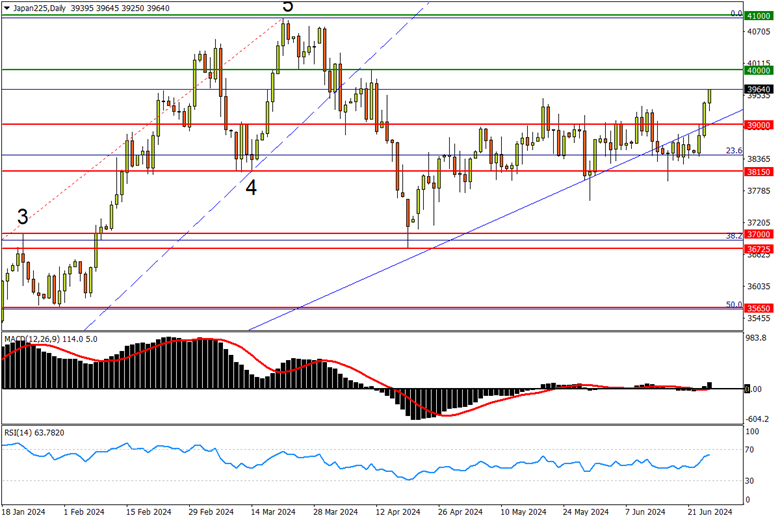Viewport: 780px width, 520px height.
Task: Select the 38150 red price label
Action: click(759, 172)
